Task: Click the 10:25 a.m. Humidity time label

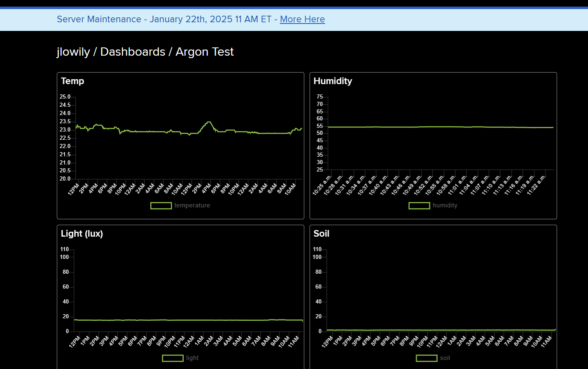Action: (x=322, y=185)
